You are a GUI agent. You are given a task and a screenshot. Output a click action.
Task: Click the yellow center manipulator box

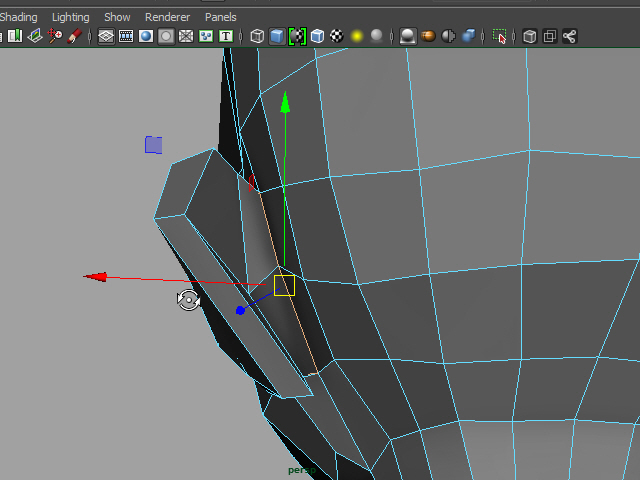point(284,286)
